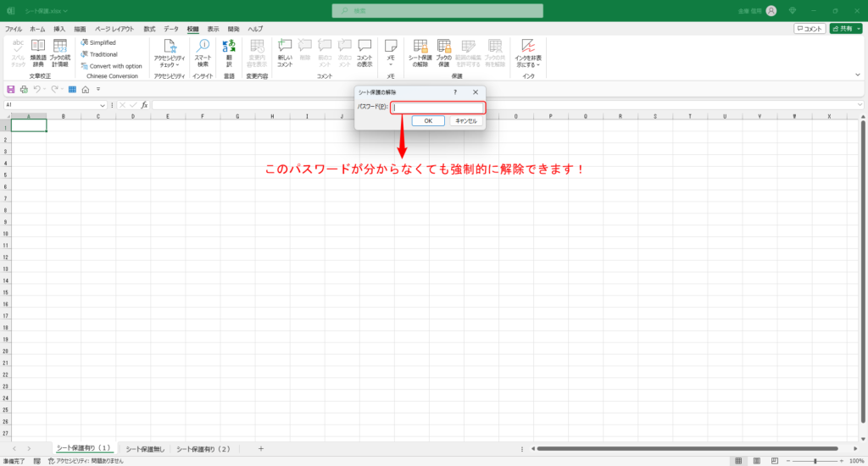
Task: Click キャンセル in the dialog
Action: click(x=466, y=120)
